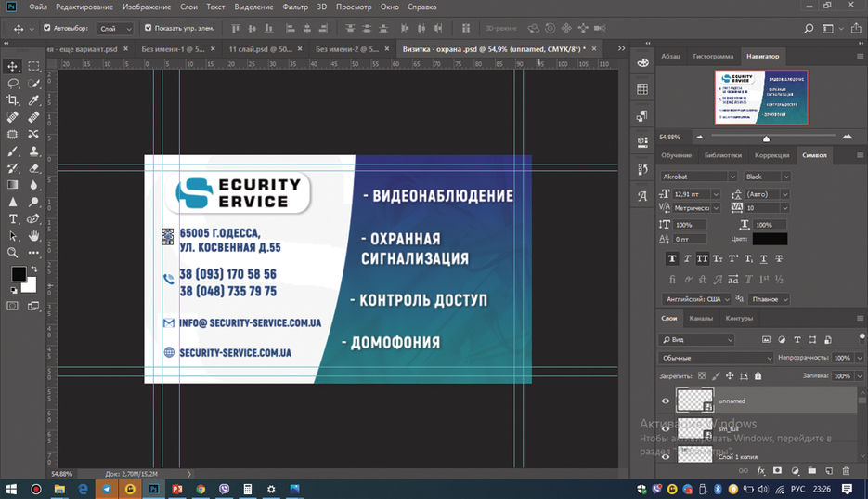Select the Blur tool

(x=33, y=185)
